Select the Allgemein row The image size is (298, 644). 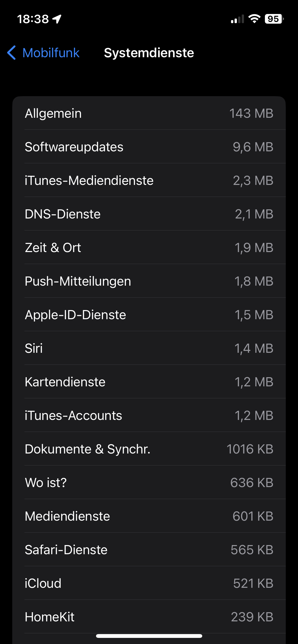(x=149, y=113)
